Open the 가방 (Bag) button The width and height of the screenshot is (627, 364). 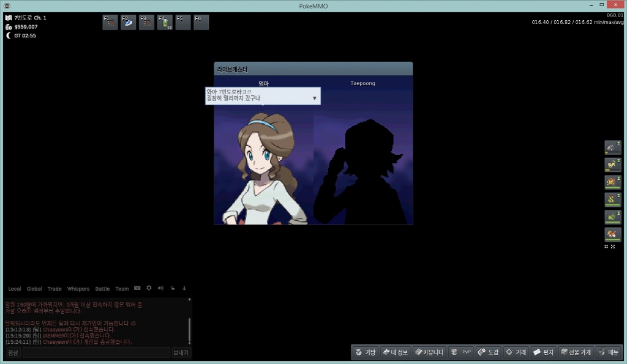click(365, 352)
